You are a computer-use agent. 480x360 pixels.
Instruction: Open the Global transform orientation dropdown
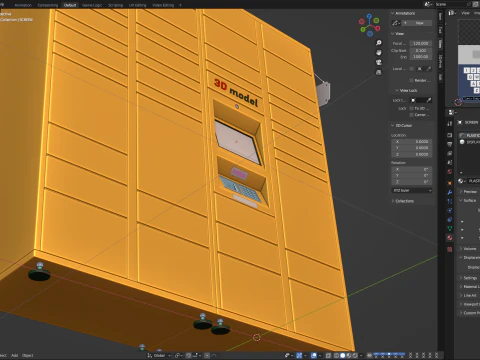(x=160, y=355)
